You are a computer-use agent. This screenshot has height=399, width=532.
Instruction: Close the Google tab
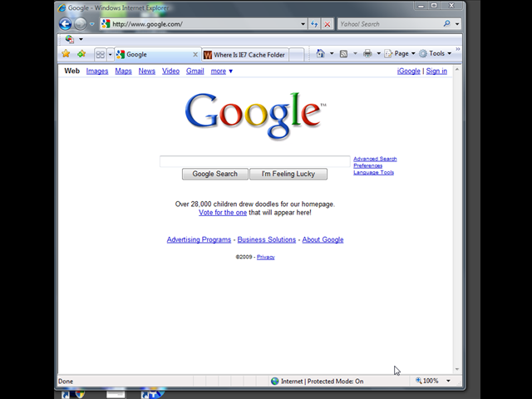click(195, 54)
